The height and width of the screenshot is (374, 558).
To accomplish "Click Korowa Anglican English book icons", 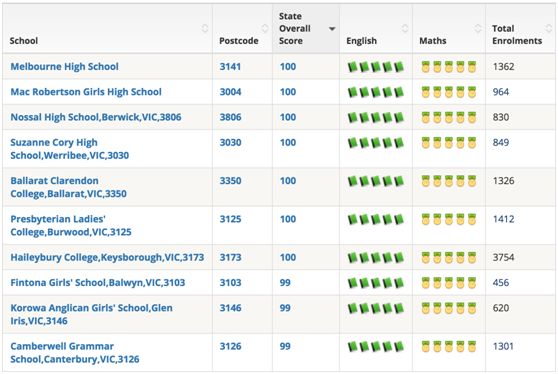I will [376, 308].
